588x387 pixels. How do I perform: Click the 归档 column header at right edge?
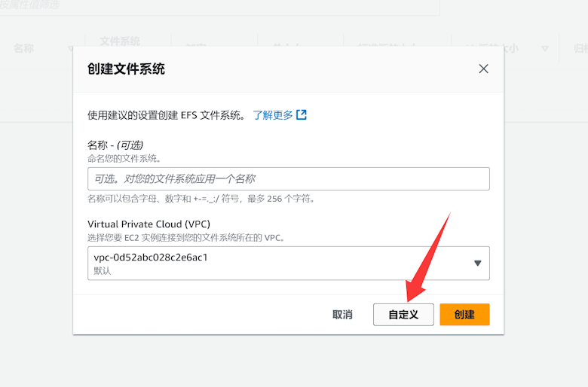pos(580,48)
